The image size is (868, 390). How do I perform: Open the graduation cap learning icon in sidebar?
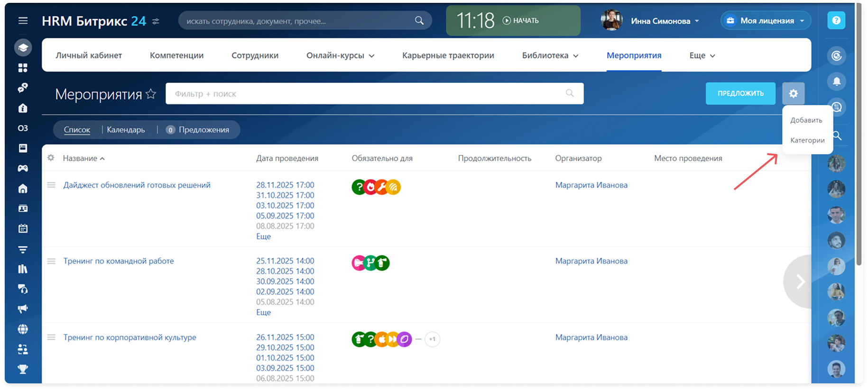[x=23, y=48]
